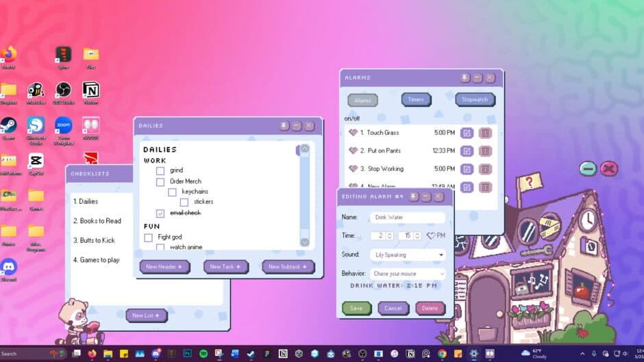This screenshot has width=644, height=362.
Task: Open the Sound dropdown showing Lily Speaking
Action: click(408, 255)
